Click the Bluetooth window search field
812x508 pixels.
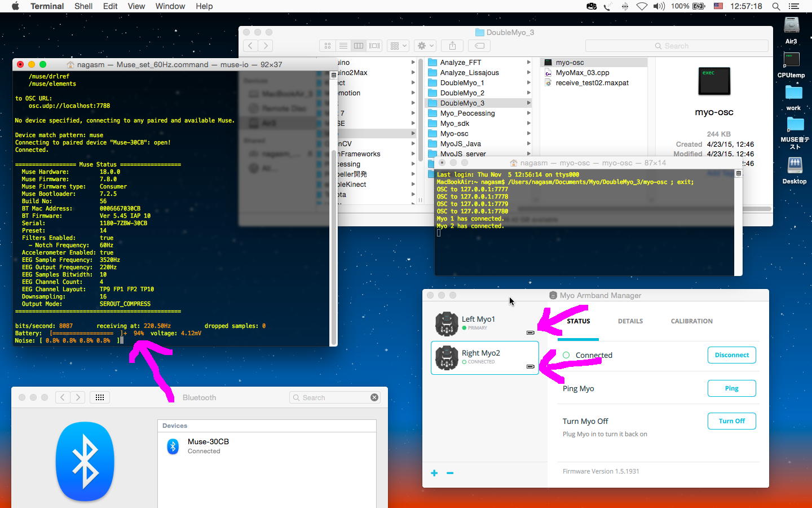(335, 397)
